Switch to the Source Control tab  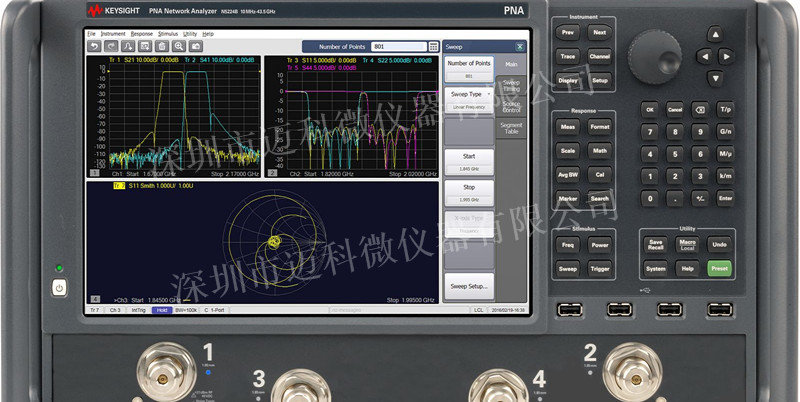[x=511, y=107]
